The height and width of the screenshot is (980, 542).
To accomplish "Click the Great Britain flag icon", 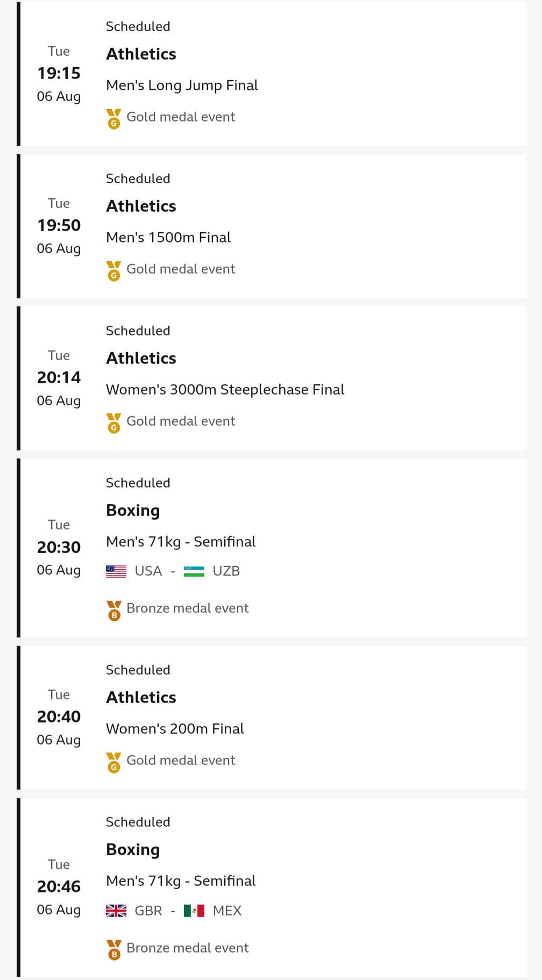I will click(116, 911).
